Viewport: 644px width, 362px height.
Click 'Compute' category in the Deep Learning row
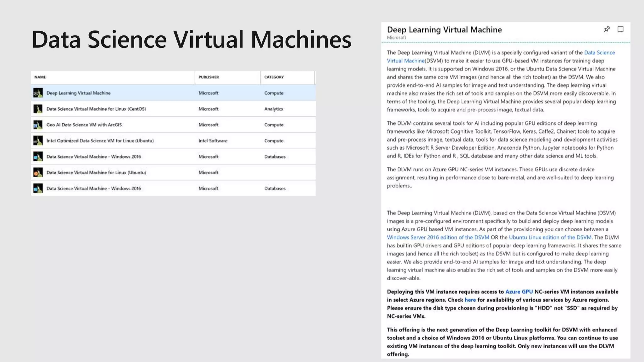[274, 93]
